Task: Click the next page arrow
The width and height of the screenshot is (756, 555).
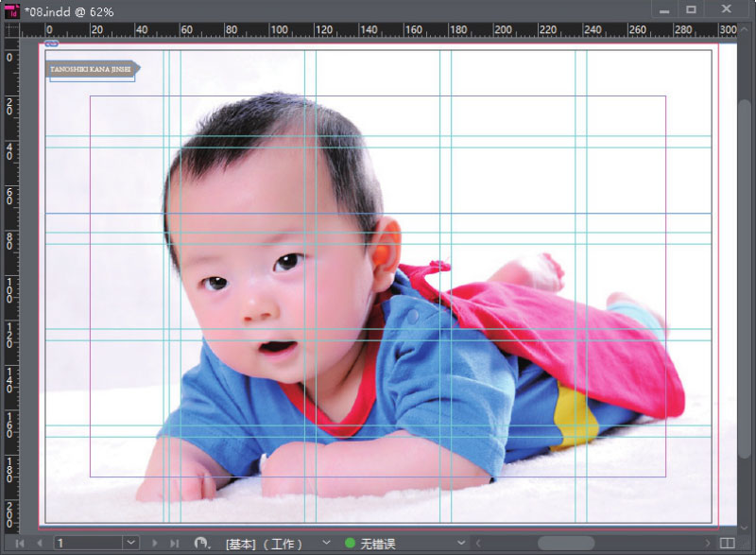Action: pos(155,544)
